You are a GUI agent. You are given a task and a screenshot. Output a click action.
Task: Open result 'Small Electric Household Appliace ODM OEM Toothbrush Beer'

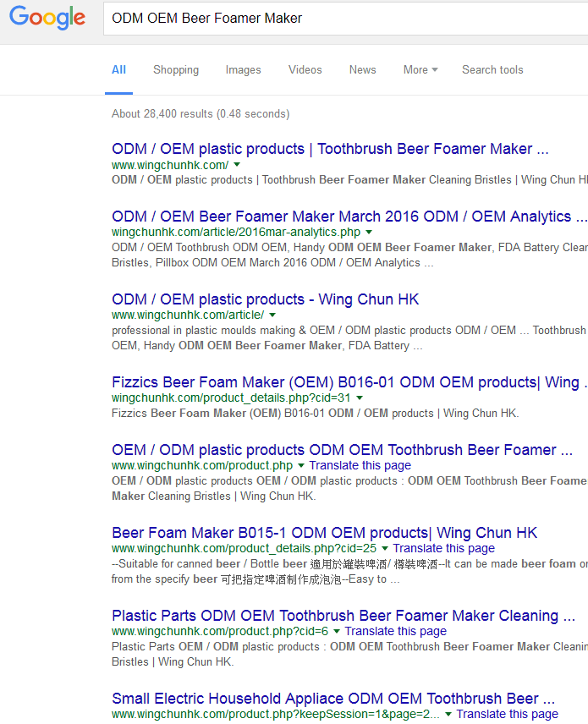(x=333, y=699)
